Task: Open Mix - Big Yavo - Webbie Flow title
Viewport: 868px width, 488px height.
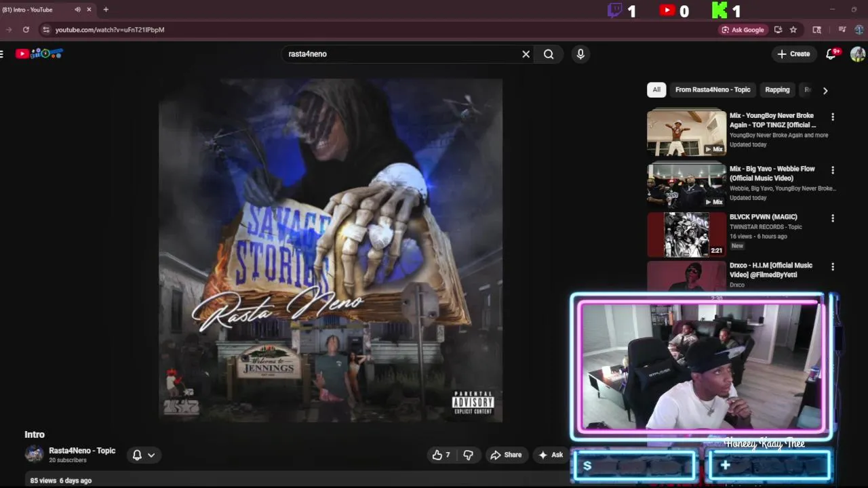Action: 772,174
